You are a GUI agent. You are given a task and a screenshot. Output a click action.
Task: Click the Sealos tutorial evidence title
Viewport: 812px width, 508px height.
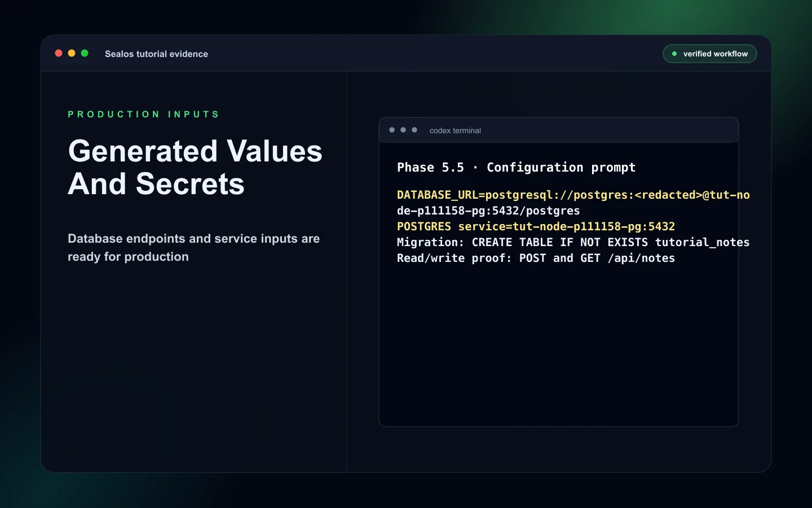click(156, 54)
